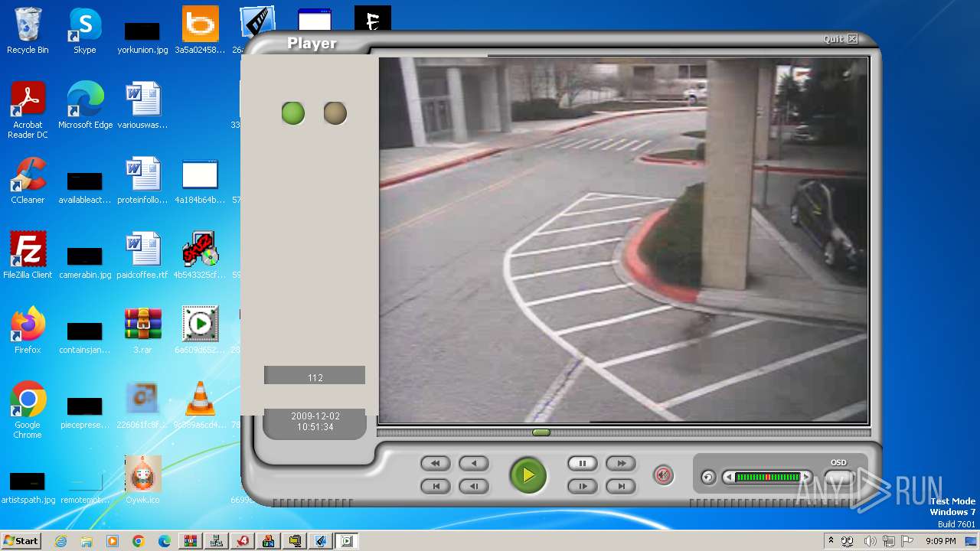Select the paidcoffee.rtf document icon
This screenshot has height=551, width=980.
(142, 256)
